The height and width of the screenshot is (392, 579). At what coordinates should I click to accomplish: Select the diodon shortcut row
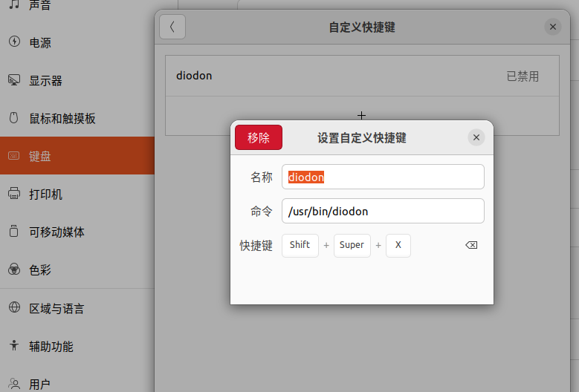pos(362,76)
